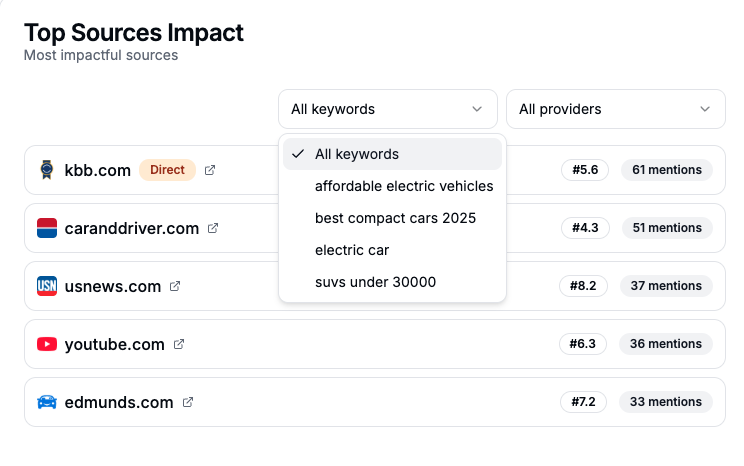Click the usnews.com USN logo
The image size is (744, 466).
pyautogui.click(x=46, y=286)
